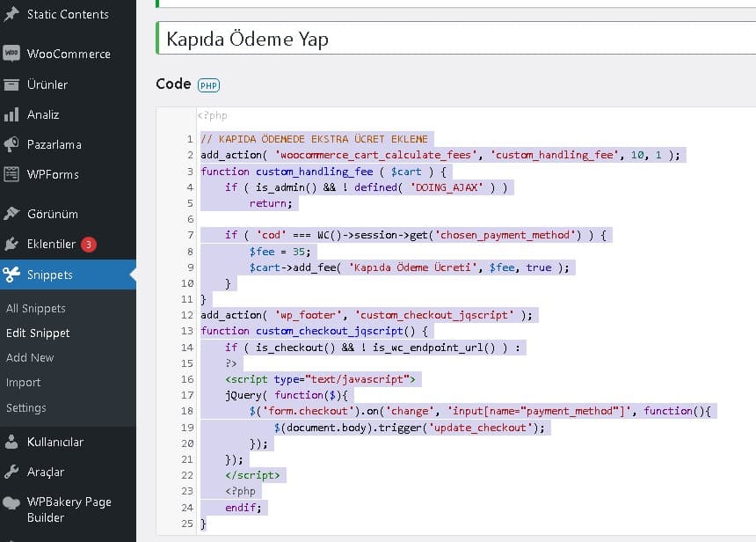
Task: Click 'Kapıda Ödeme Ücreti' string on line 9
Action: [412, 267]
